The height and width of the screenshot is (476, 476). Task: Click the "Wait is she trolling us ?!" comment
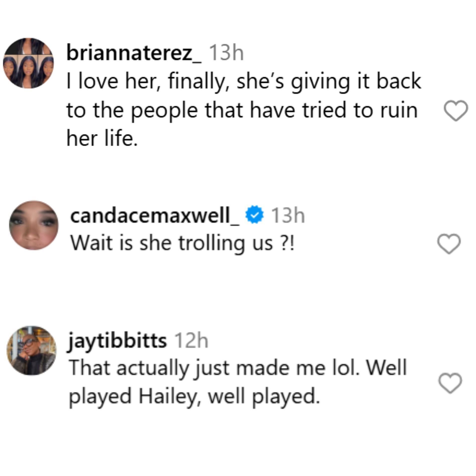point(182,244)
